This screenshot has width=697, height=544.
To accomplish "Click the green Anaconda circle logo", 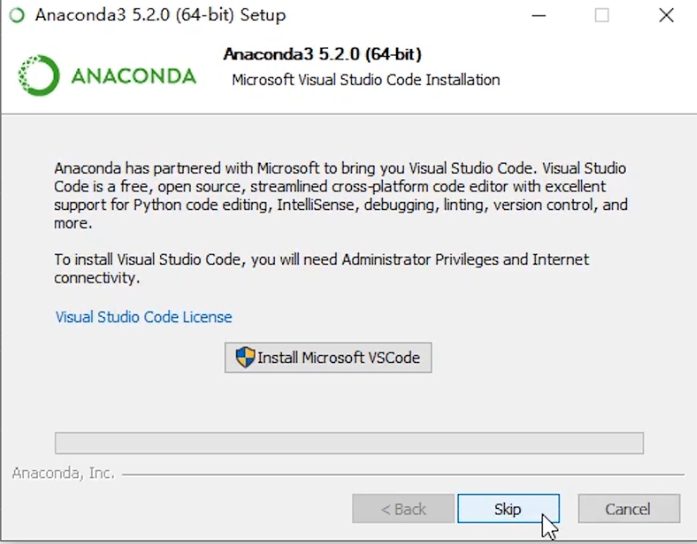I will (39, 75).
